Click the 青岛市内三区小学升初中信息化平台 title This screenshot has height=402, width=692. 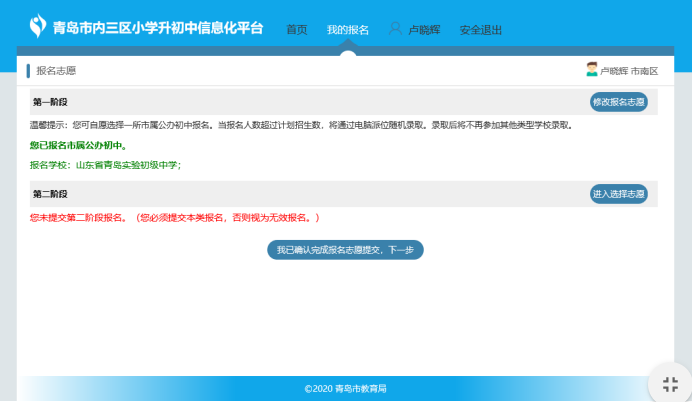(158, 28)
